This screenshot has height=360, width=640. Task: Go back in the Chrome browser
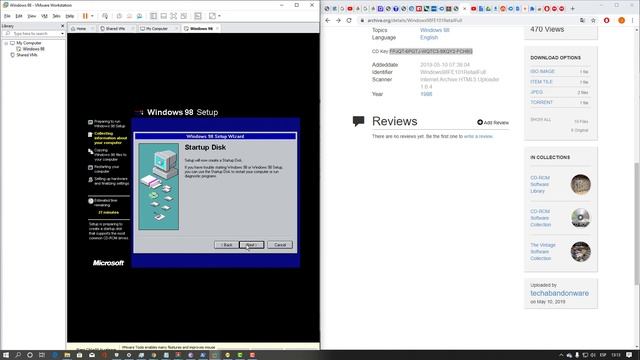point(328,20)
